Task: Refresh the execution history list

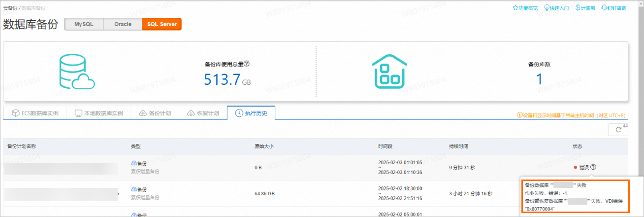Action: (618, 130)
